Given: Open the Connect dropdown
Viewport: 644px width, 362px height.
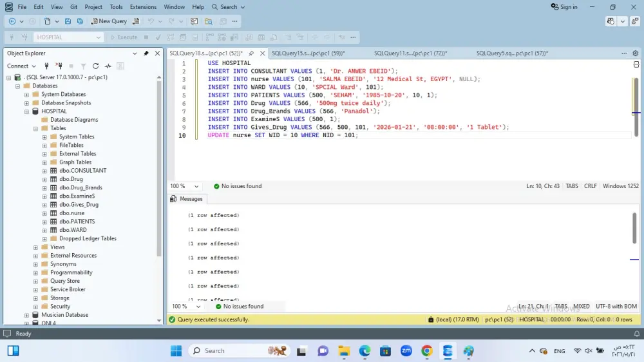Looking at the screenshot, I should 21,66.
